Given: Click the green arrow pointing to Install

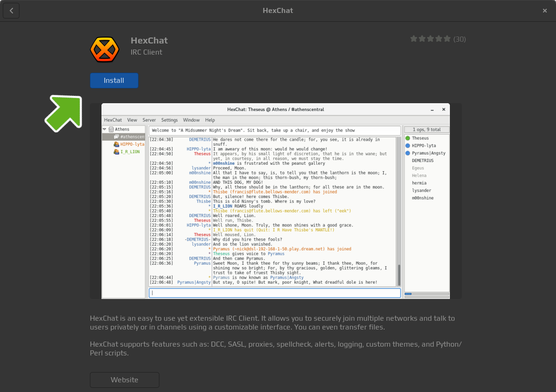Looking at the screenshot, I should click(64, 112).
